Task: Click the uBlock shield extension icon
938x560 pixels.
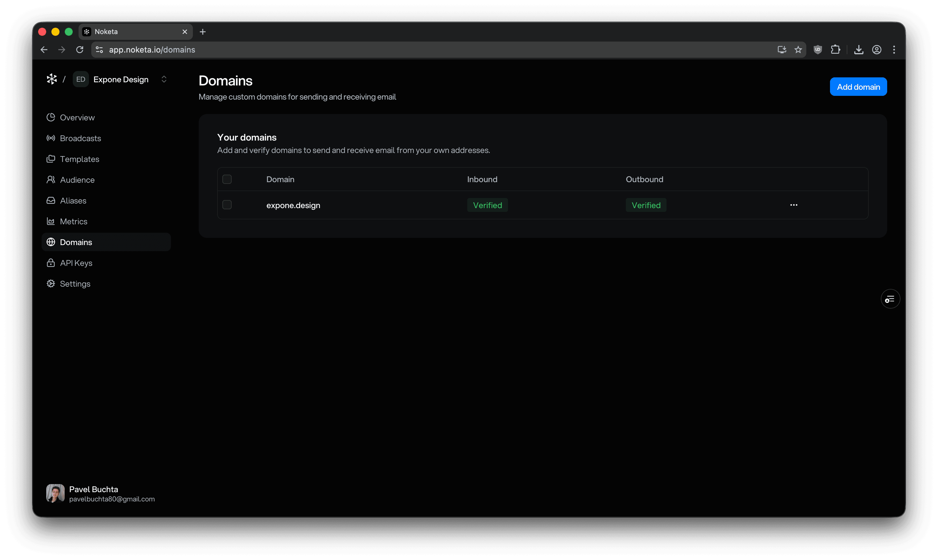Action: [818, 50]
